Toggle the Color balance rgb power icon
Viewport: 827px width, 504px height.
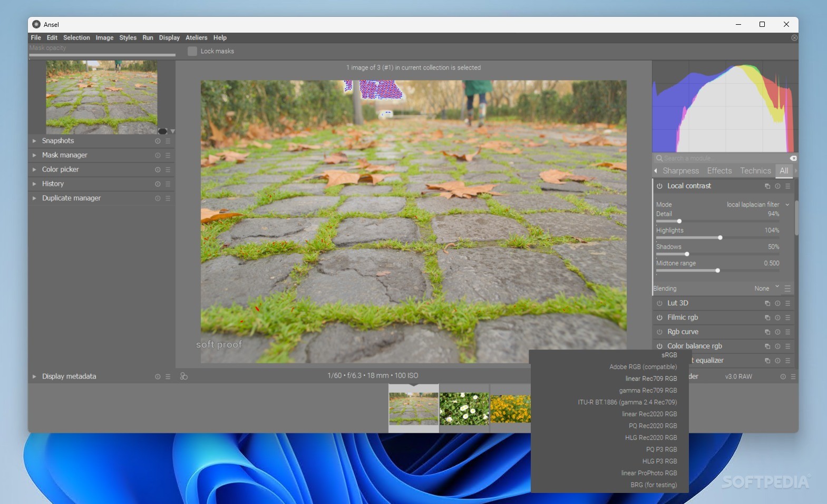click(x=659, y=346)
